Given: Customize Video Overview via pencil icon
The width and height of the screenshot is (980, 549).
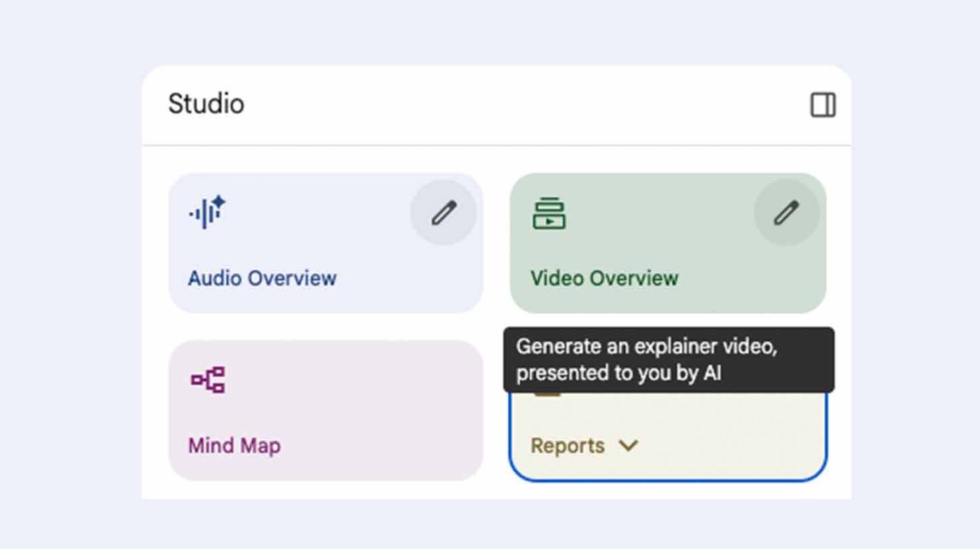Looking at the screenshot, I should tap(786, 213).
